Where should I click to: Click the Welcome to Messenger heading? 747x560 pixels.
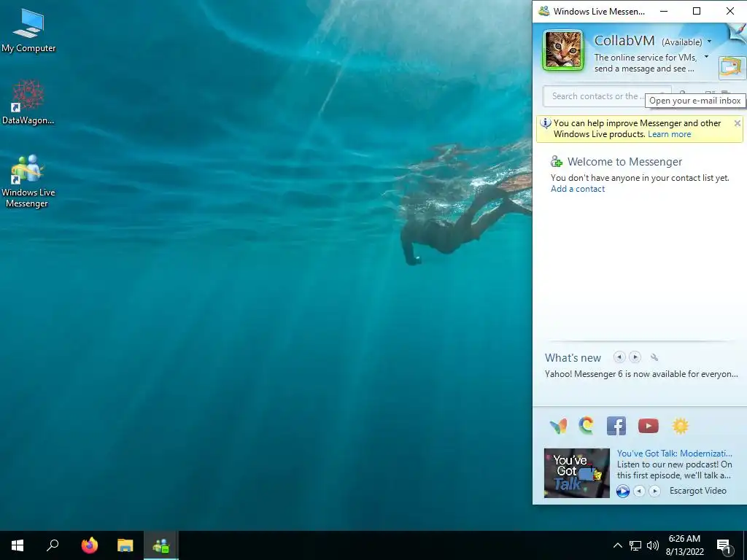tap(624, 162)
